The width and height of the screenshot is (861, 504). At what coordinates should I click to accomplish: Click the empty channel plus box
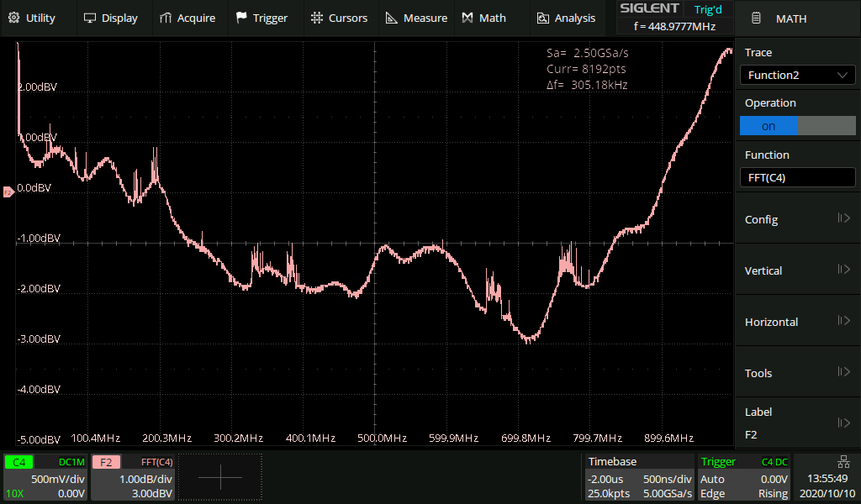[x=220, y=476]
